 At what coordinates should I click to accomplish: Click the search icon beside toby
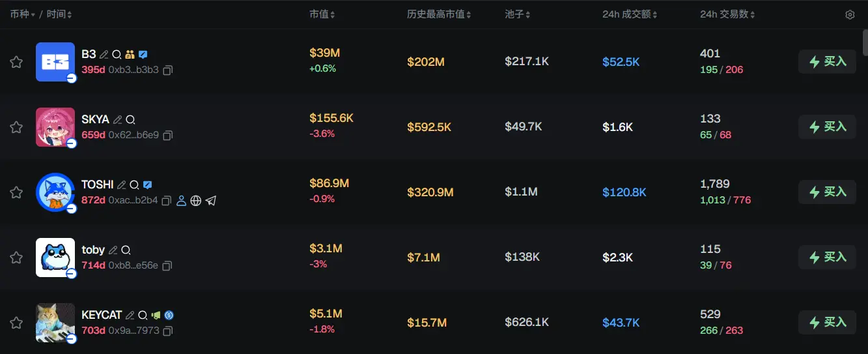(x=126, y=250)
